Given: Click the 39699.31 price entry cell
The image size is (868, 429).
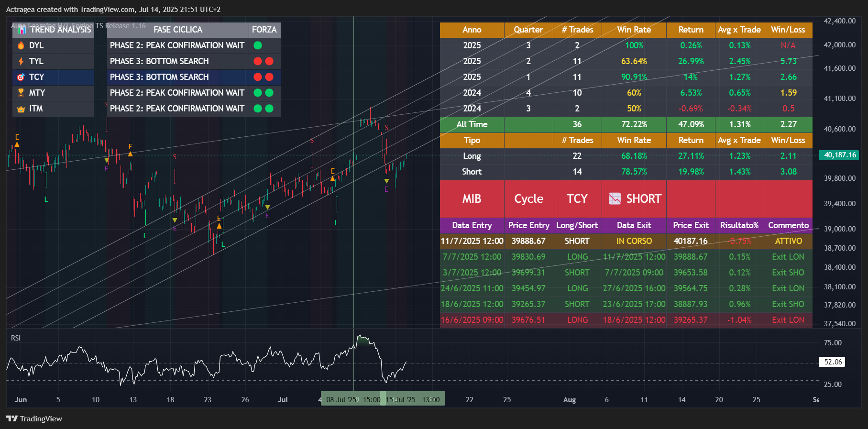Looking at the screenshot, I should 528,273.
